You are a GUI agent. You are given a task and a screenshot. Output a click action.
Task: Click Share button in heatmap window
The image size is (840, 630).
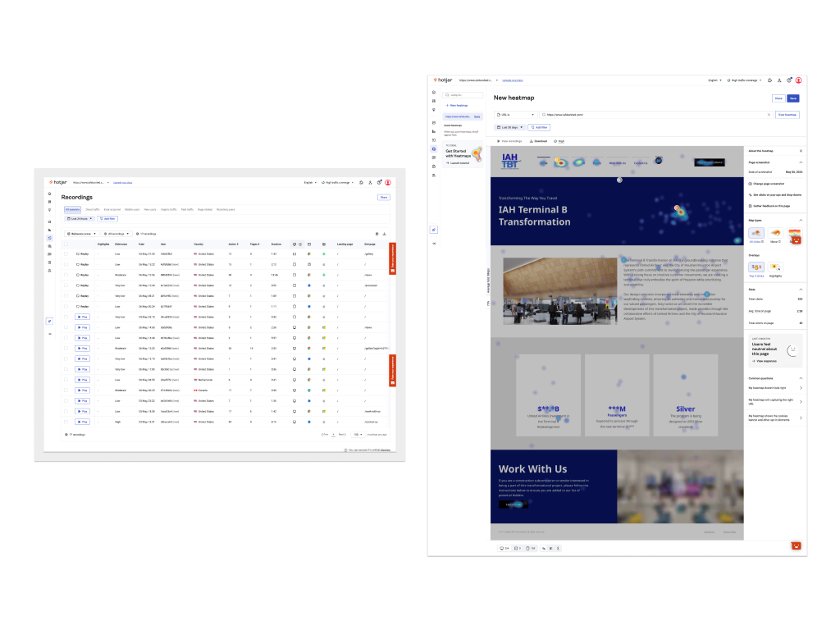click(x=778, y=98)
